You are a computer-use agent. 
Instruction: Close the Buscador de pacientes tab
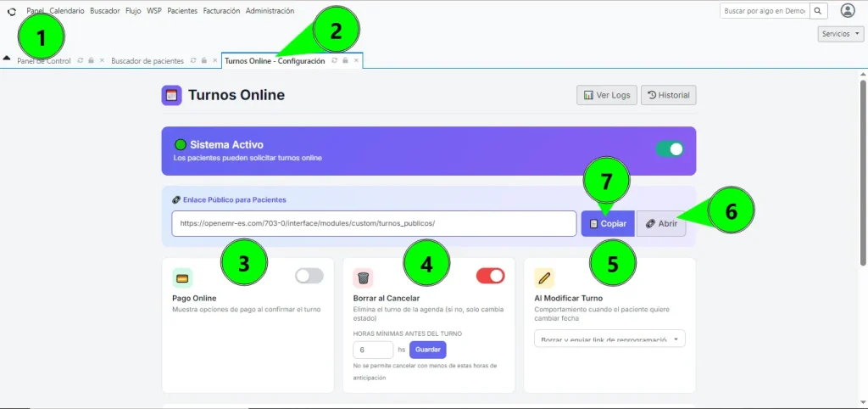click(x=214, y=60)
